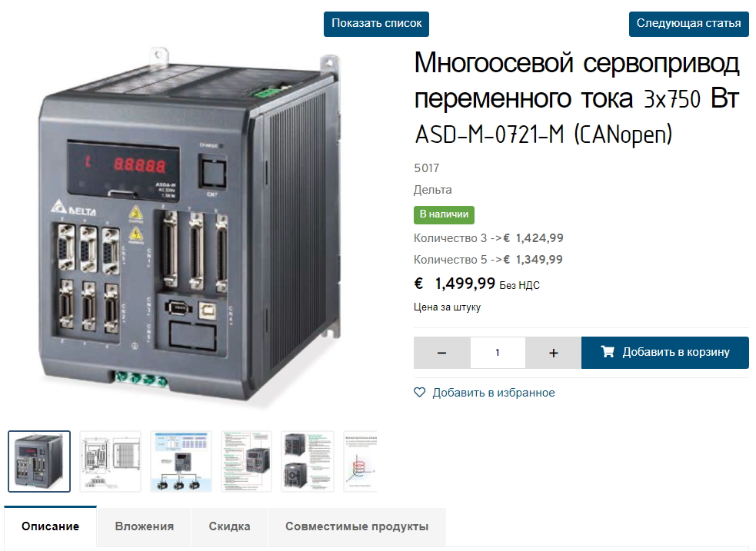Switch to the Вложения tab
756x551 pixels.
(144, 526)
